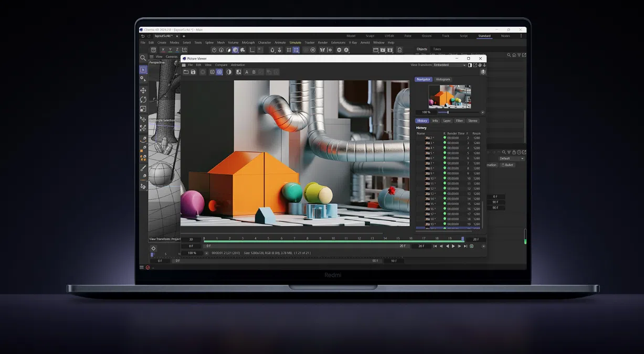Viewport: 644px width, 354px height.
Task: Click the Render to Picture Viewer clapperboard icon
Action: [x=383, y=50]
